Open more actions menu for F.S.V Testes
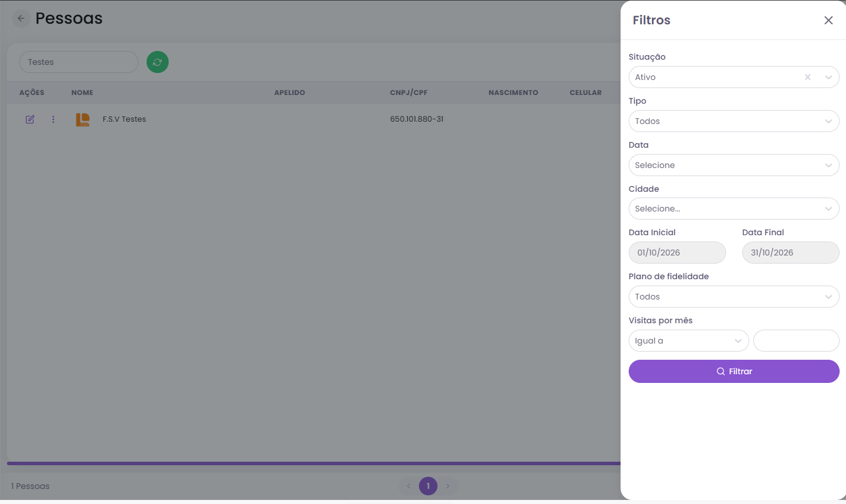This screenshot has height=504, width=846. pos(53,119)
